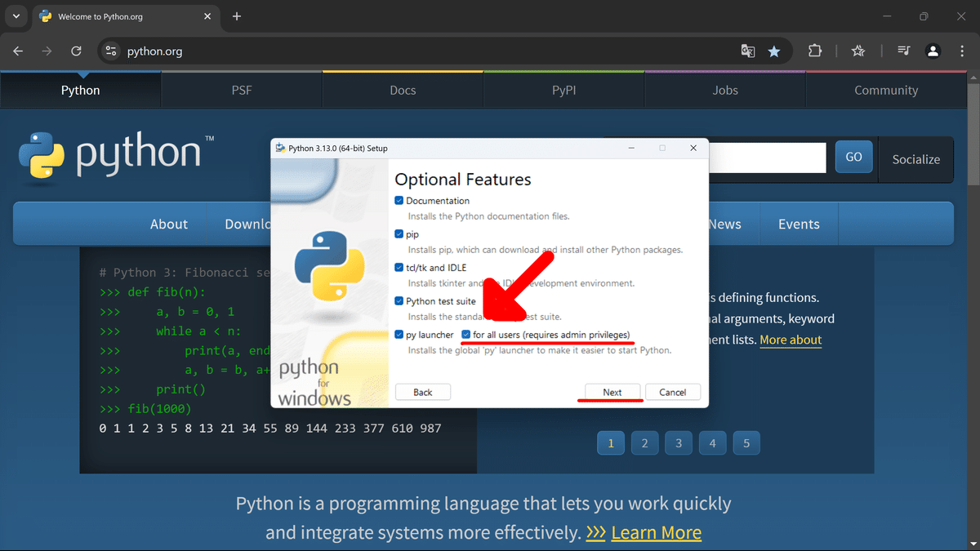The image size is (980, 551).
Task: Open a new browser tab
Action: [x=237, y=16]
